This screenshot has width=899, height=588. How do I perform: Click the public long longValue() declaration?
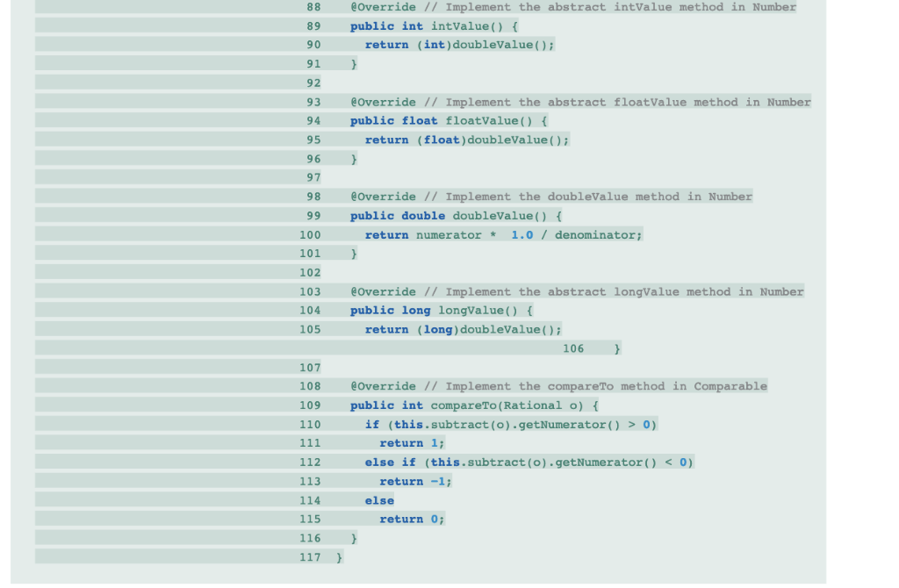point(442,311)
